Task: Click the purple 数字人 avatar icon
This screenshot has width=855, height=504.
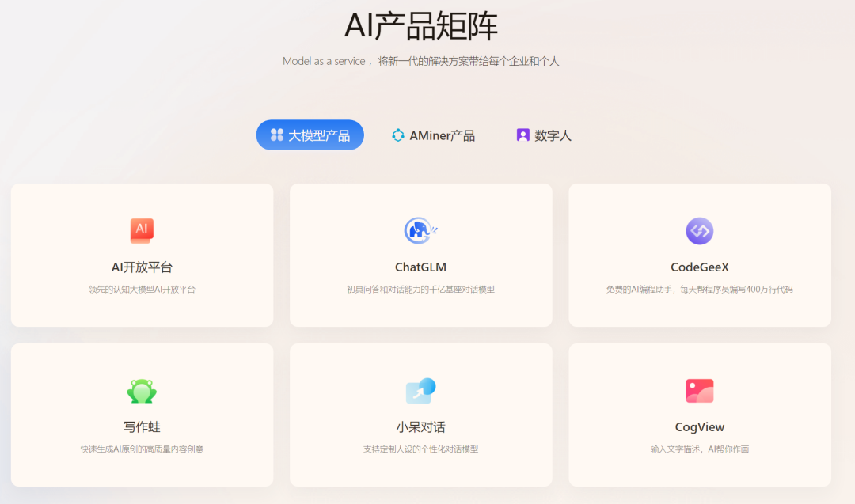Action: [523, 135]
